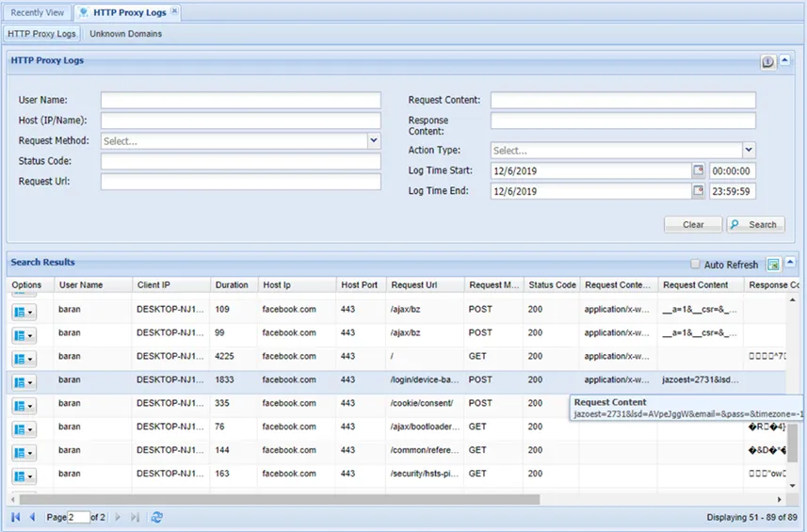
Task: Sort by the Request Url column header
Action: tap(425, 285)
